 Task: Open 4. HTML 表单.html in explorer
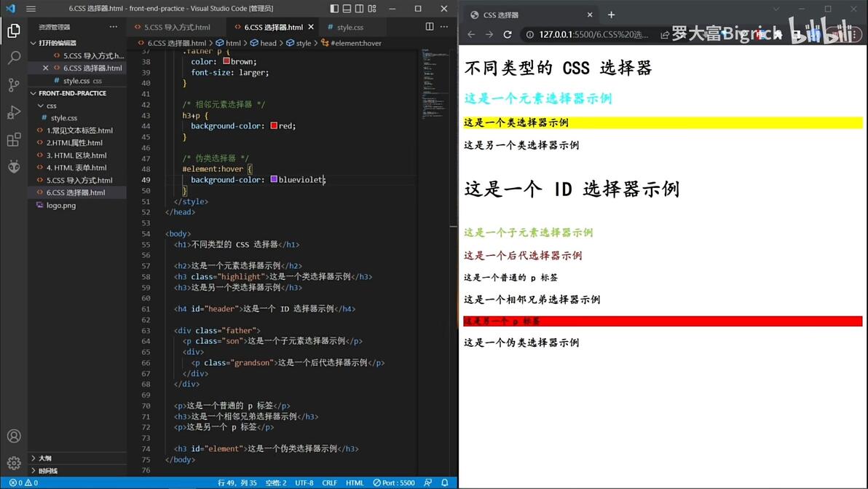[x=76, y=167]
